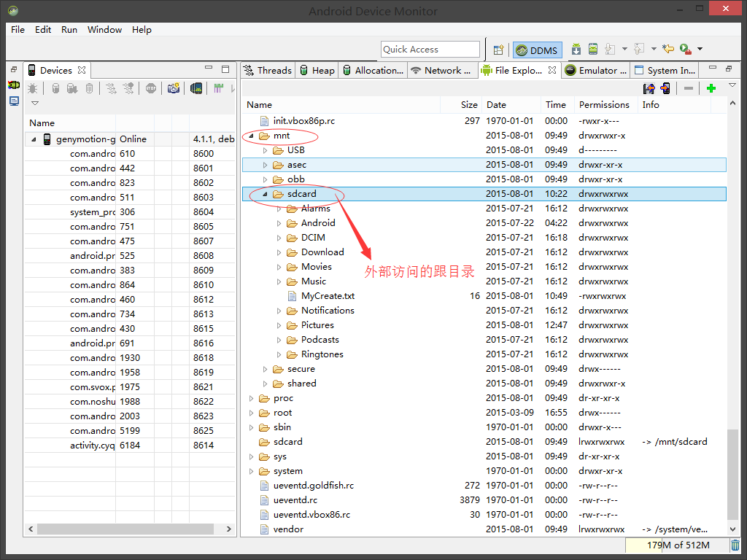Click the Debug selected process bug icon
Viewport: 747px width, 560px height.
click(x=33, y=88)
